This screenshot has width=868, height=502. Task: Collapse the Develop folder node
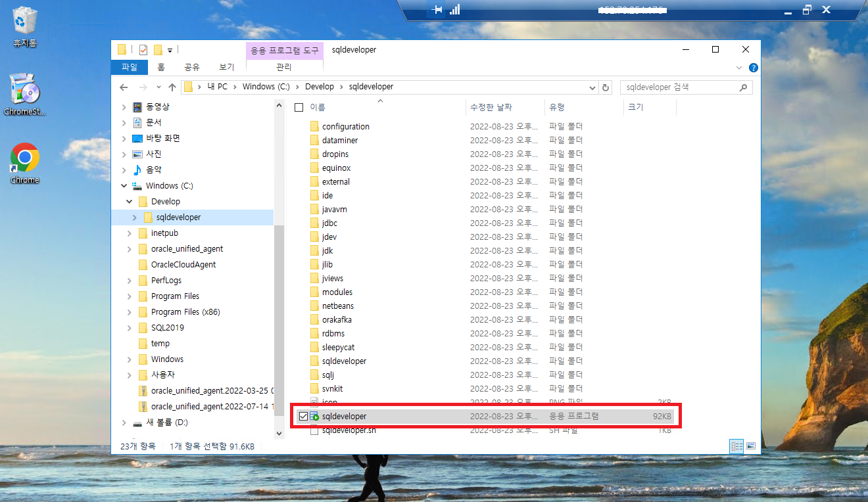(130, 201)
